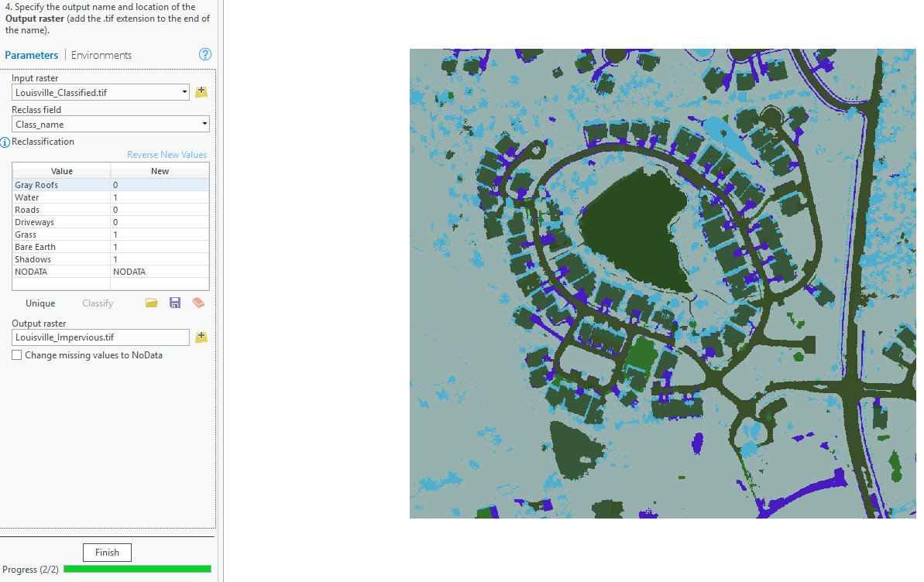This screenshot has width=924, height=582.
Task: Open the Input raster browse icon
Action: tap(201, 91)
